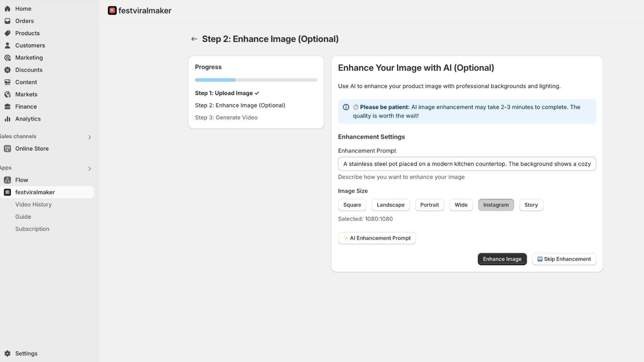
Task: Select the Square image size option
Action: tap(352, 205)
